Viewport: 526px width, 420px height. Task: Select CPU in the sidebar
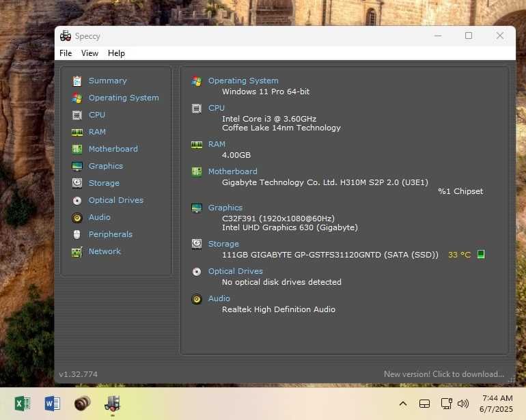click(97, 115)
